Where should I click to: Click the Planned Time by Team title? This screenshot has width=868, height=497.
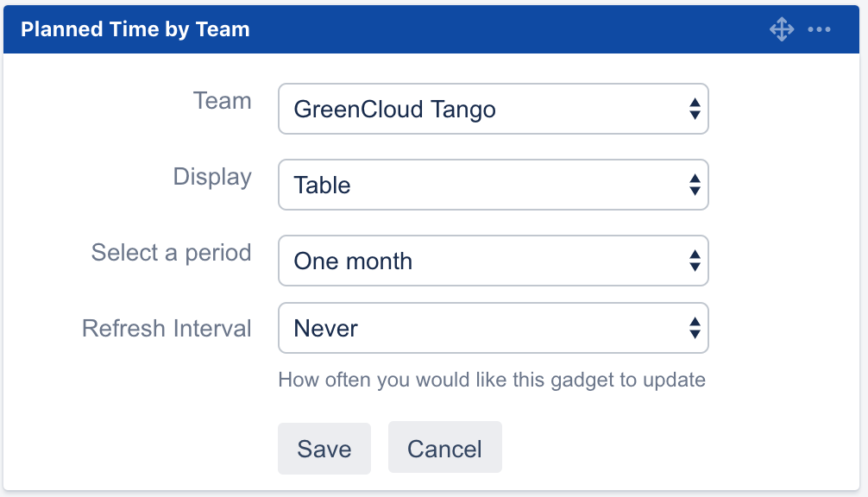(135, 29)
